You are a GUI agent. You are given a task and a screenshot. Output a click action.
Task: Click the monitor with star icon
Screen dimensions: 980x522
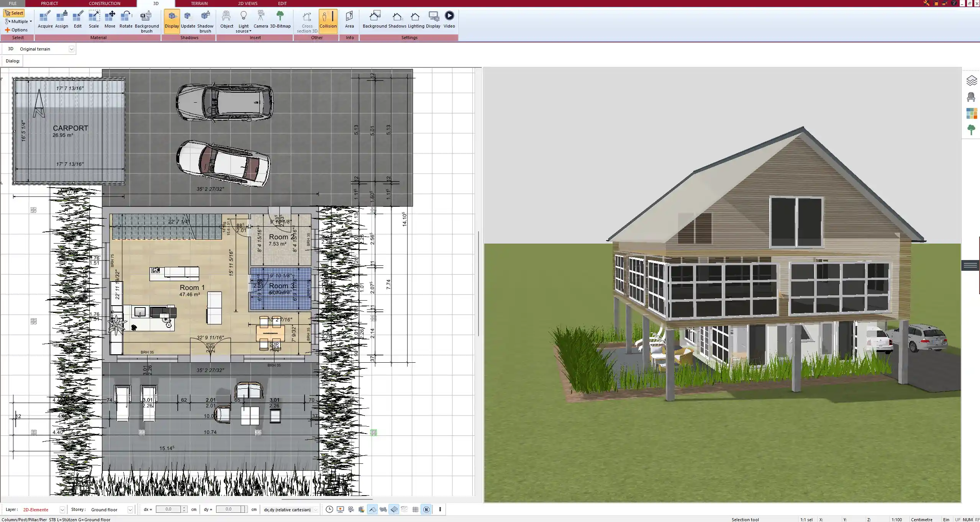[340, 509]
